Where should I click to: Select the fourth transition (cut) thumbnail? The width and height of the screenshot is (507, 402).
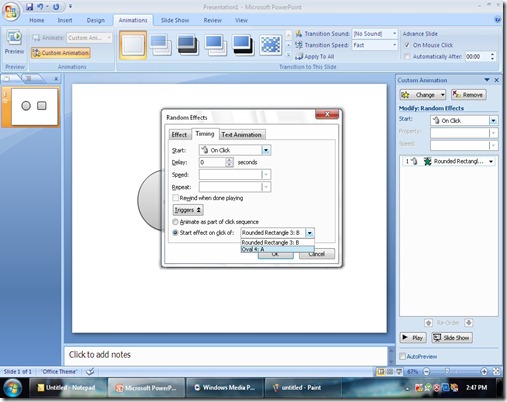tap(215, 45)
